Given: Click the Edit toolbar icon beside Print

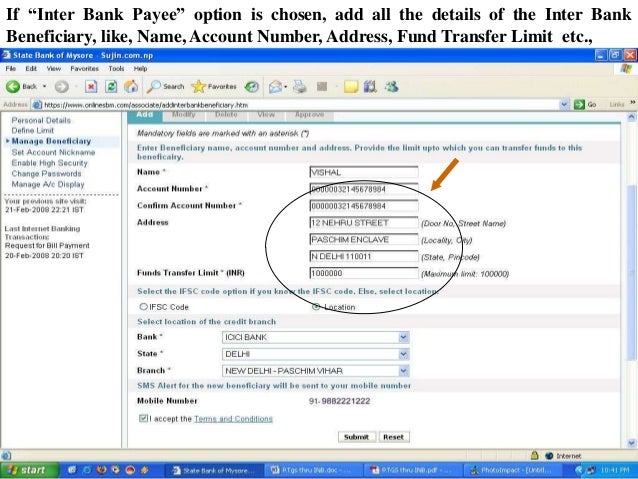Looking at the screenshot, I should pyautogui.click(x=322, y=86).
